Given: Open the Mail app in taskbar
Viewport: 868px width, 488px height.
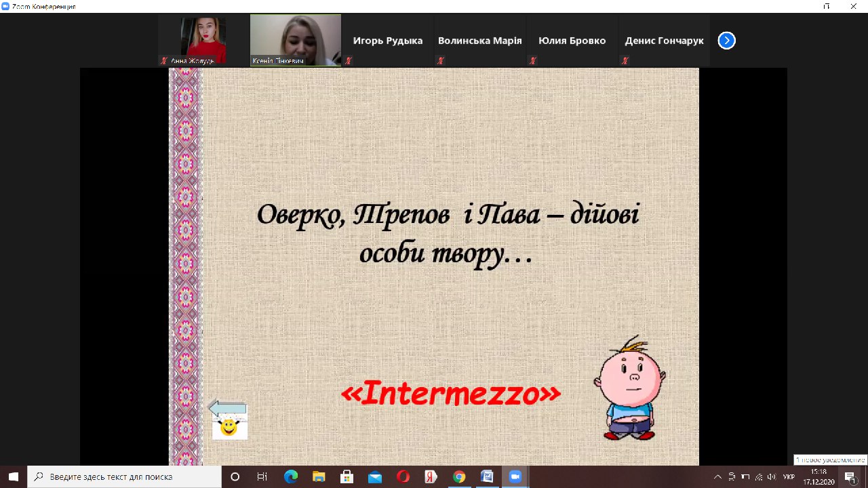Looking at the screenshot, I should 375,476.
